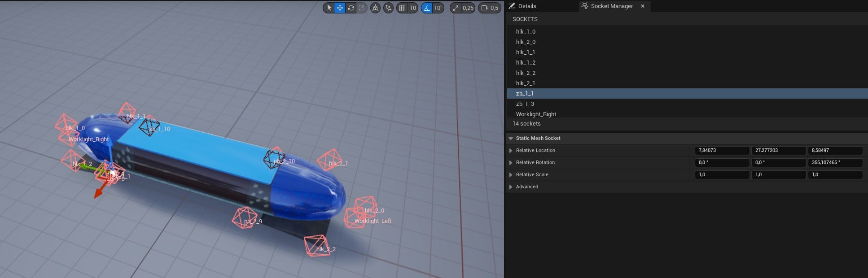Select socket hlk_2_1 in the list
This screenshot has height=278, width=868.
pos(687,83)
